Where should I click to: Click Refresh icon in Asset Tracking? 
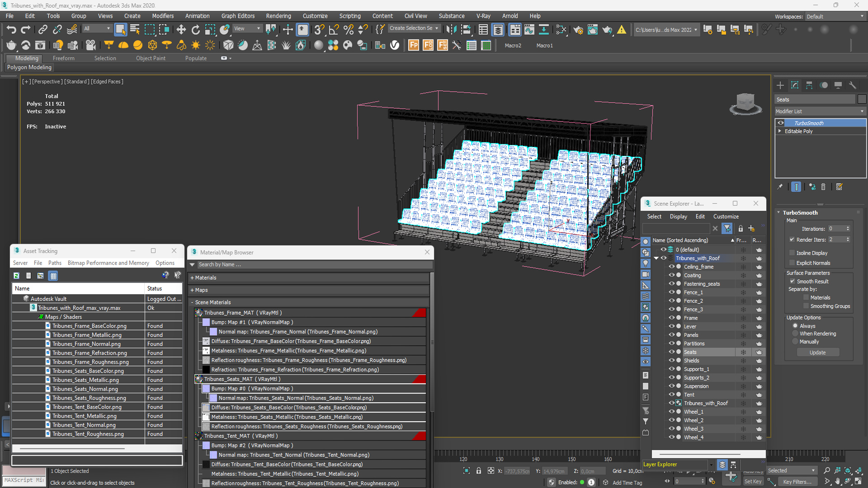tap(16, 276)
